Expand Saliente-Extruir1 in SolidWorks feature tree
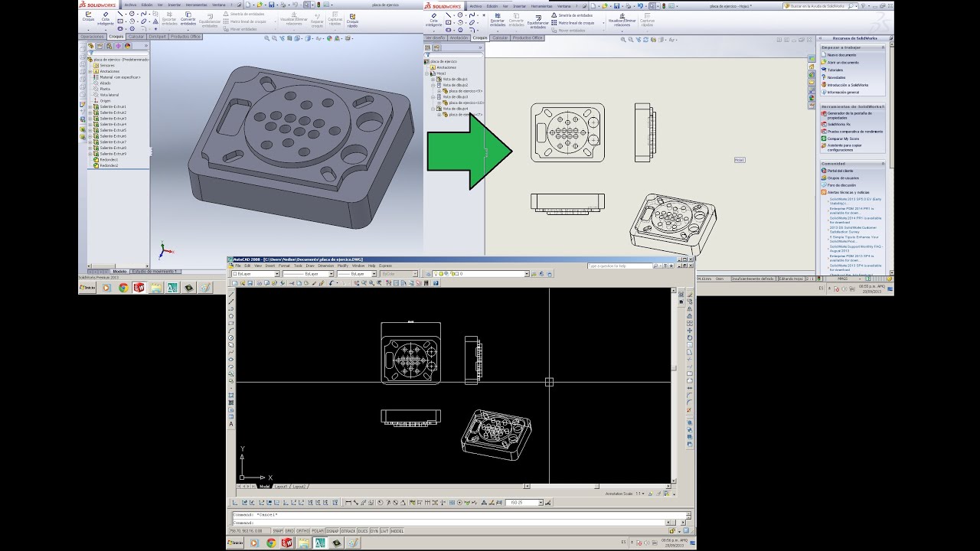 click(x=90, y=107)
